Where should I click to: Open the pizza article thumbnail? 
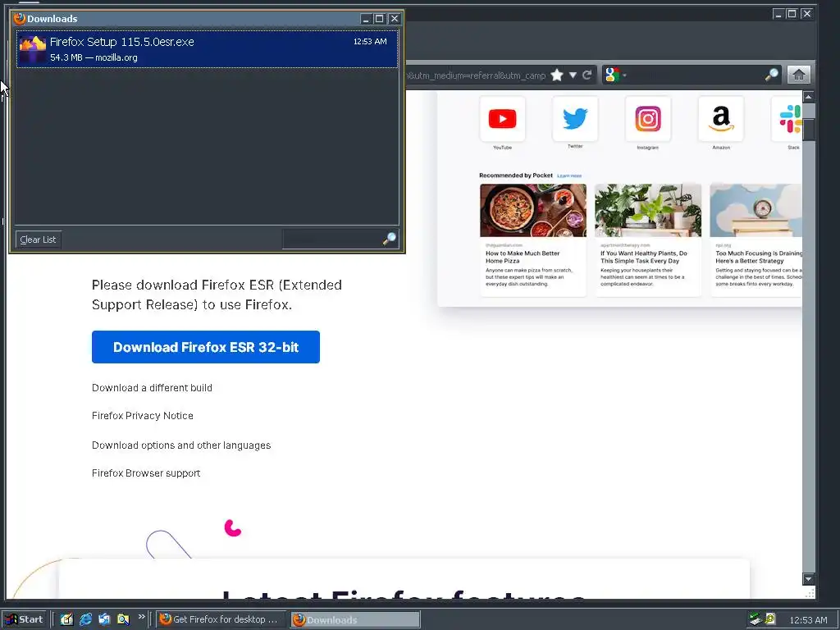click(x=533, y=211)
